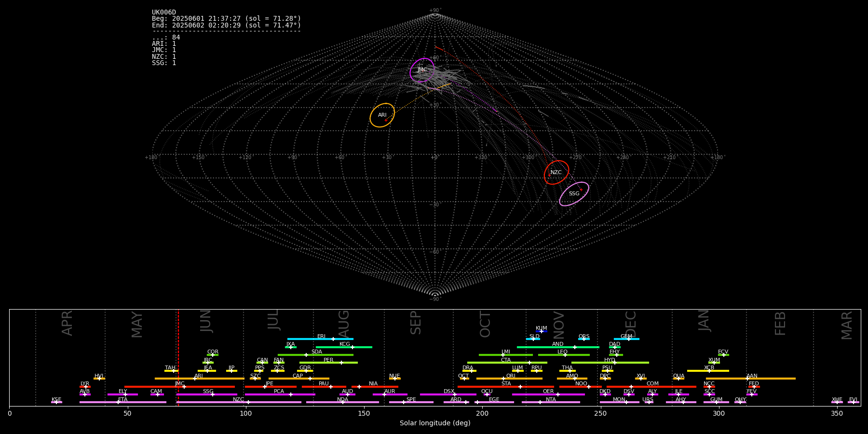Select the End: 20250602 02:20:29 timestamp line

tap(226, 26)
